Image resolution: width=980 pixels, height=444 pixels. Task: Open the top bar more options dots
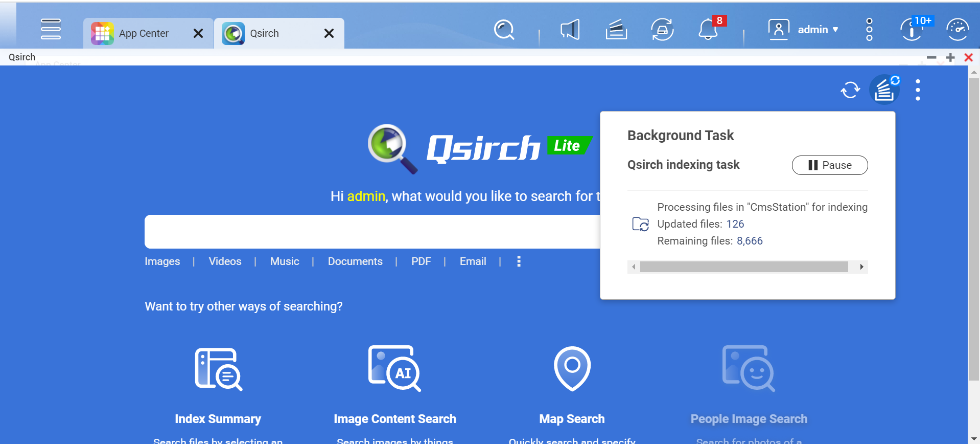pyautogui.click(x=869, y=30)
